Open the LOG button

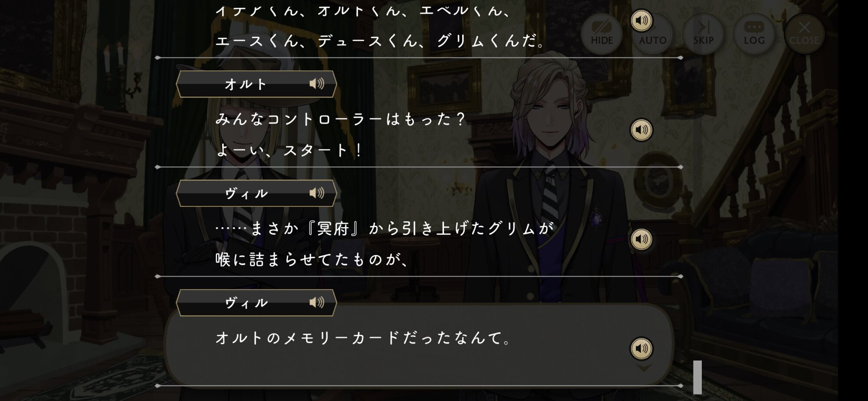(754, 33)
